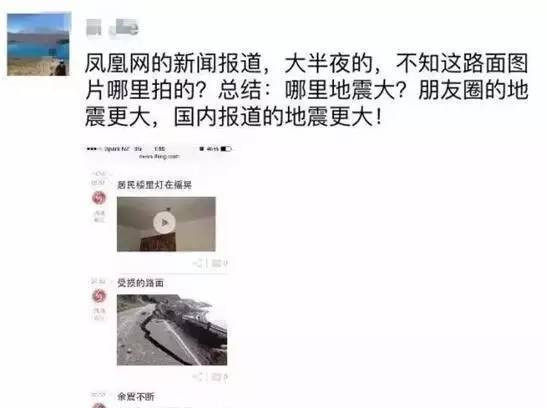Screen dimensions: 547x408
Task: Open the 余震不断 headline
Action: pyautogui.click(x=136, y=396)
